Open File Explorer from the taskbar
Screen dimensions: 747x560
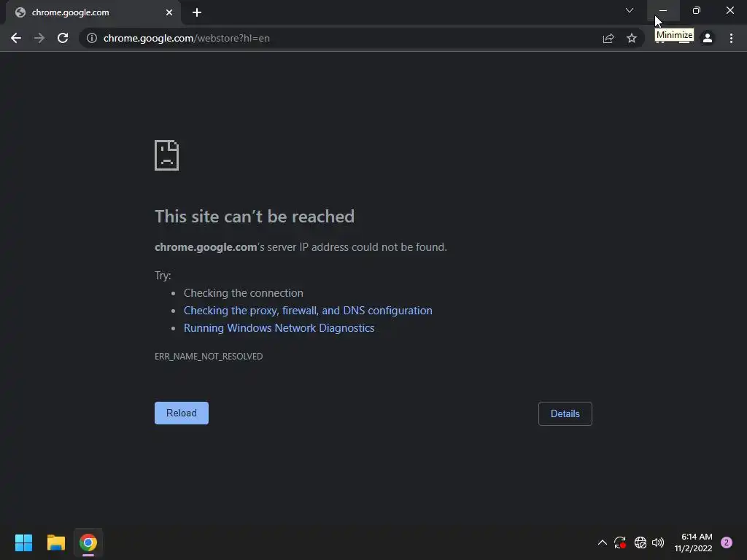(55, 542)
